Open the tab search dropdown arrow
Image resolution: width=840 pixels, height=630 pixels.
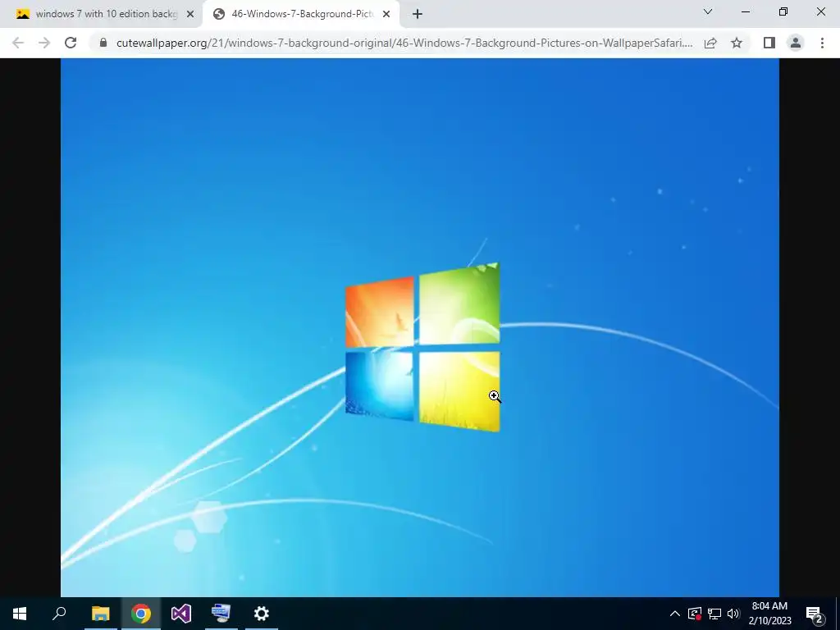point(708,11)
